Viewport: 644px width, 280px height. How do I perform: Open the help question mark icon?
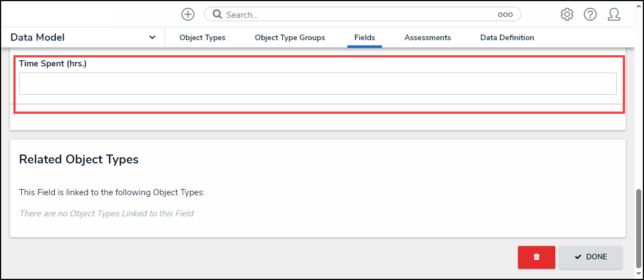point(590,15)
